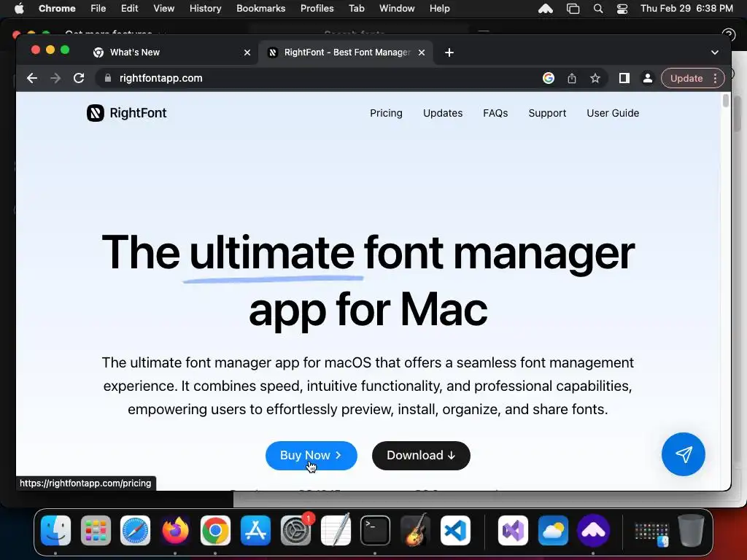Open the Updates page link
747x560 pixels.
click(443, 113)
